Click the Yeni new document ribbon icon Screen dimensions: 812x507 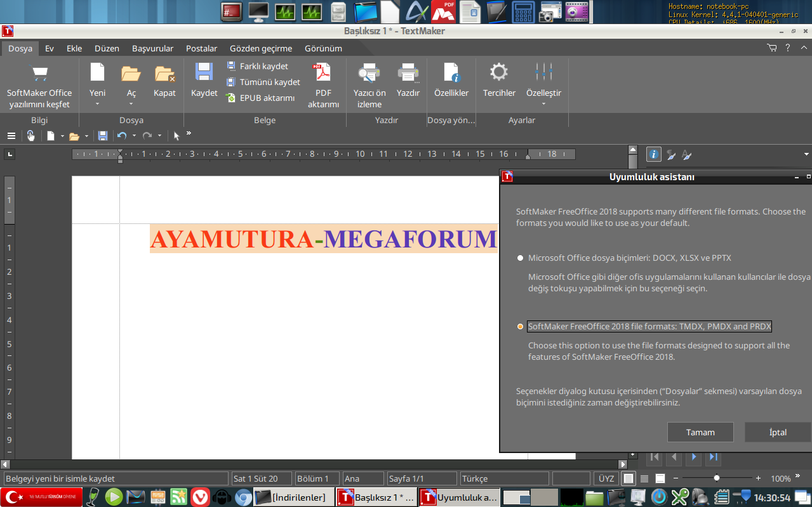97,72
